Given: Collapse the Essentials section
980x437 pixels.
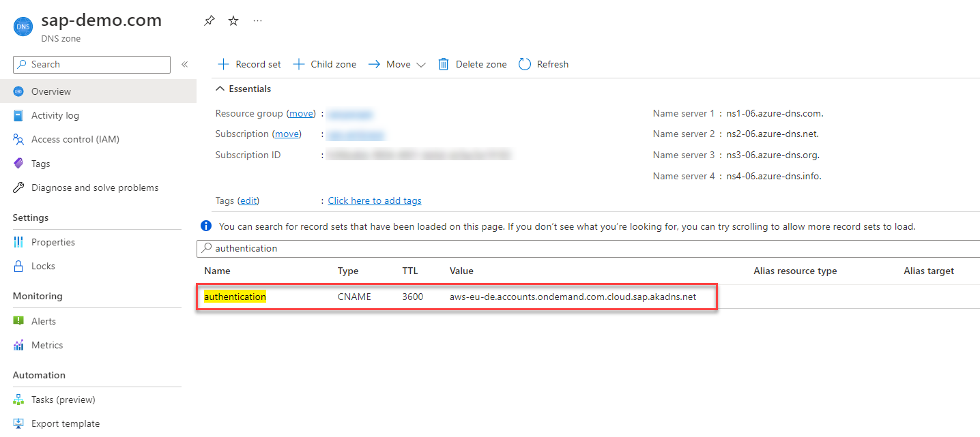Looking at the screenshot, I should [x=244, y=89].
